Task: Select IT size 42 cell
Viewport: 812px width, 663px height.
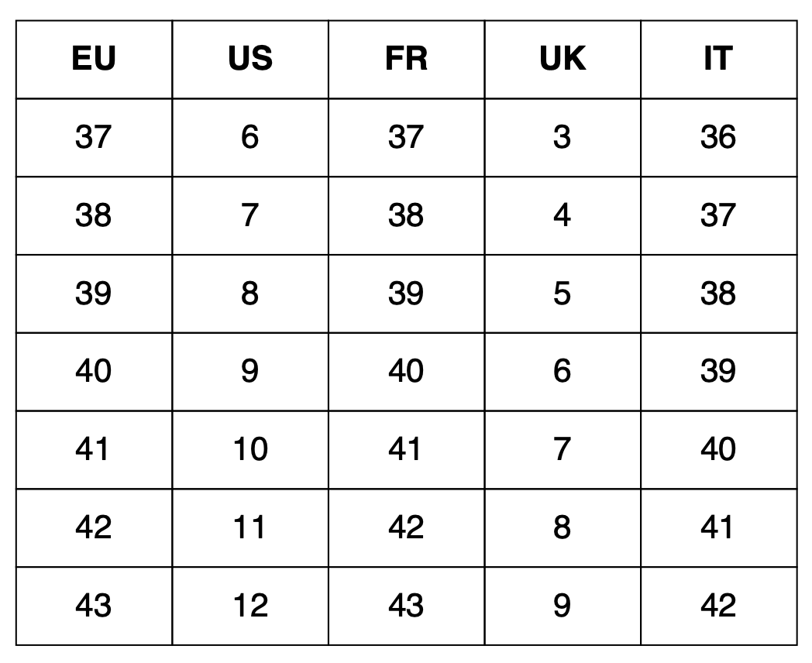Action: 719,606
